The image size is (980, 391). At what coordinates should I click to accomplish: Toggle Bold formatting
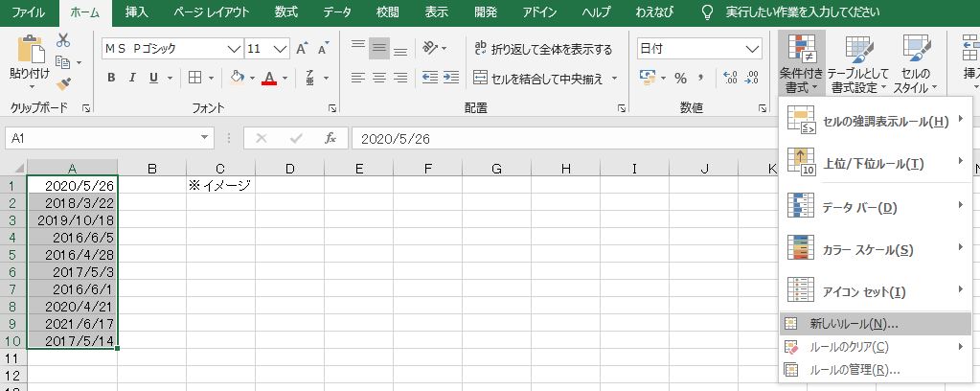(111, 79)
